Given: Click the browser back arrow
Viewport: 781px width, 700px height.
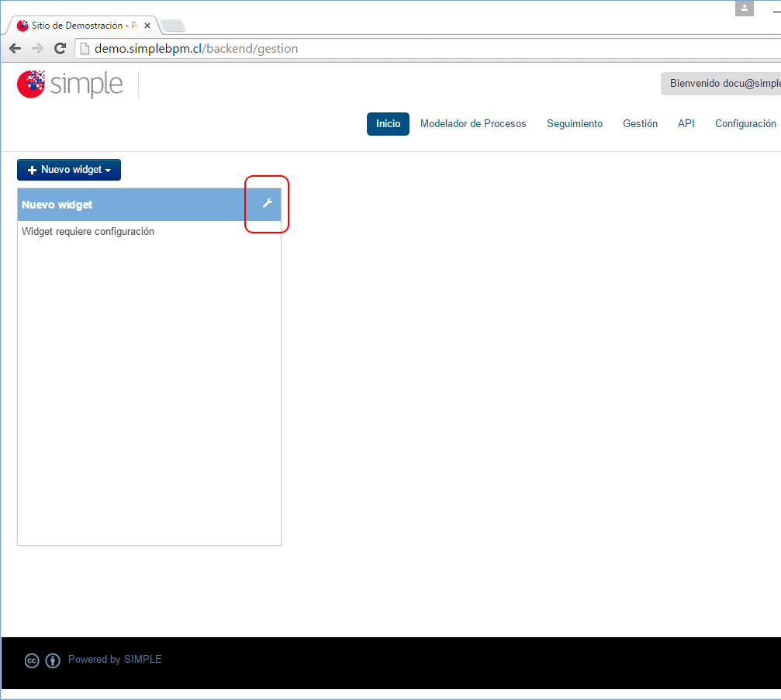Looking at the screenshot, I should (16, 48).
